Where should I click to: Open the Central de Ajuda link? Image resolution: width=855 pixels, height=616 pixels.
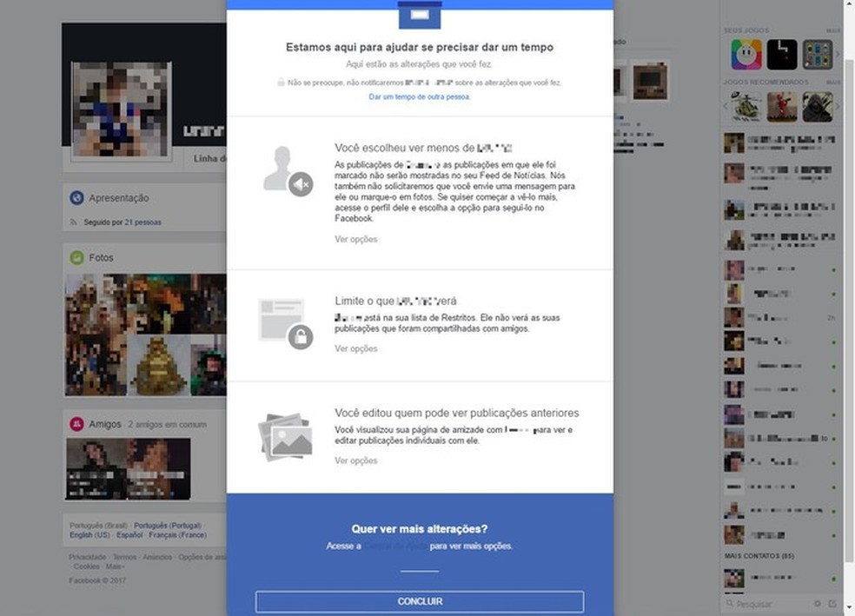395,546
